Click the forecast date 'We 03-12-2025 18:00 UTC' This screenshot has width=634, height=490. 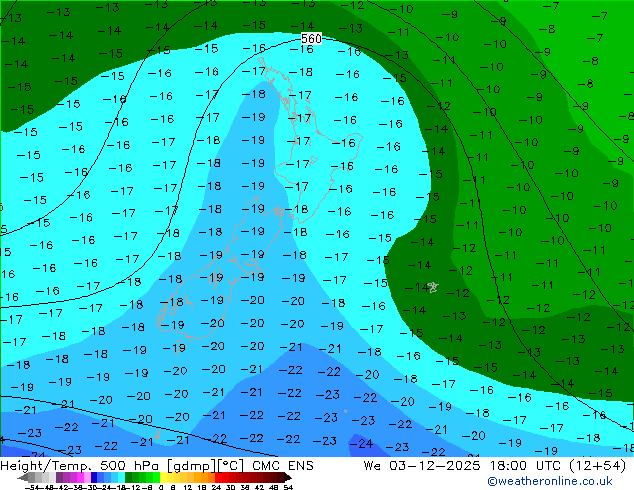tap(465, 466)
